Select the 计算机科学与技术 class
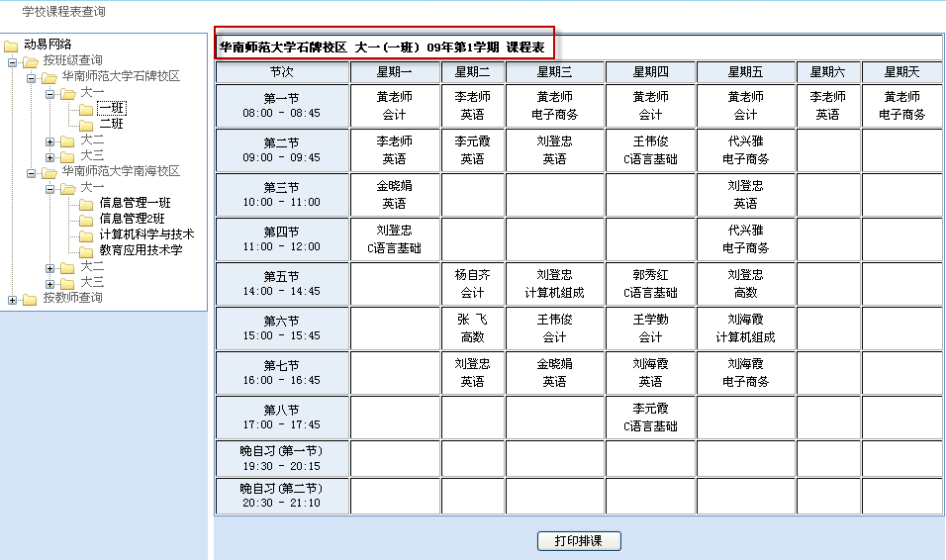Screen dimensions: 946x560 [146, 235]
